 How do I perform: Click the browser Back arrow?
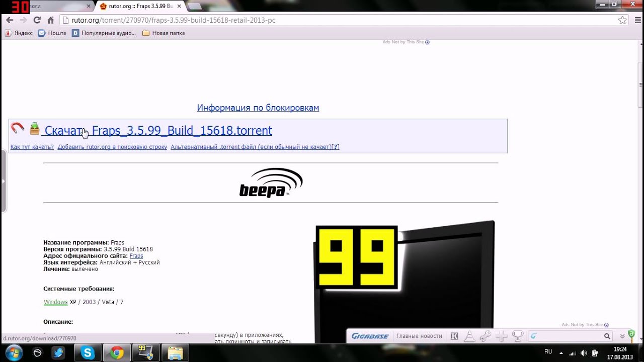pyautogui.click(x=10, y=20)
